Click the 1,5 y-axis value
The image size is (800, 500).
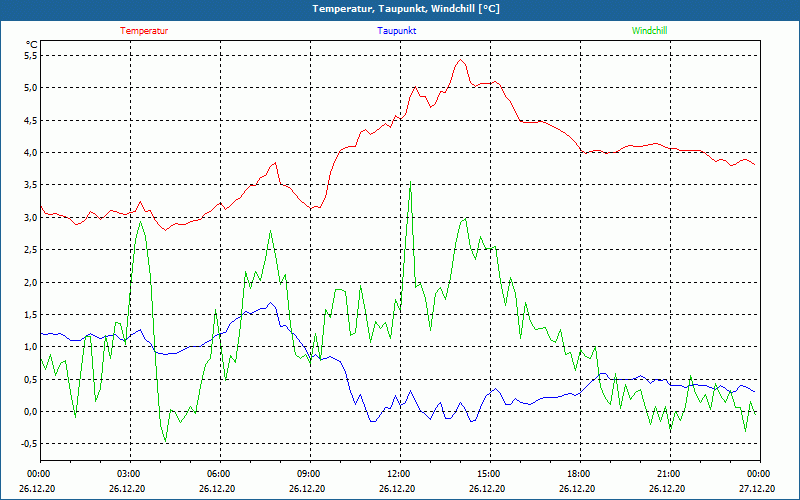31,314
